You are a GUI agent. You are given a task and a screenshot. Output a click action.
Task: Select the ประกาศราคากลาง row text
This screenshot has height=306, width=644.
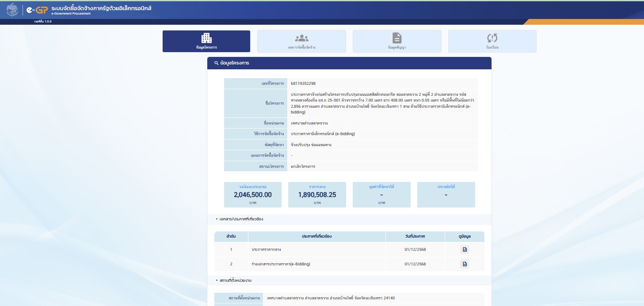tap(266, 249)
